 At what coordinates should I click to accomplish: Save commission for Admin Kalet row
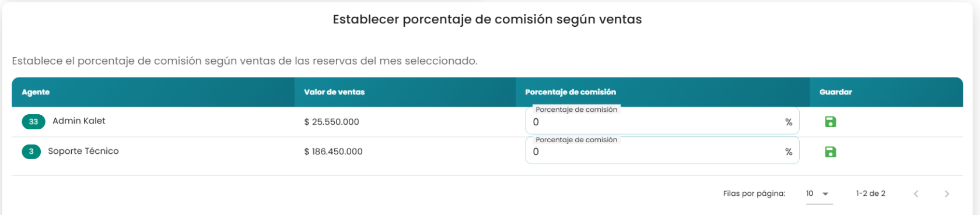(x=830, y=122)
